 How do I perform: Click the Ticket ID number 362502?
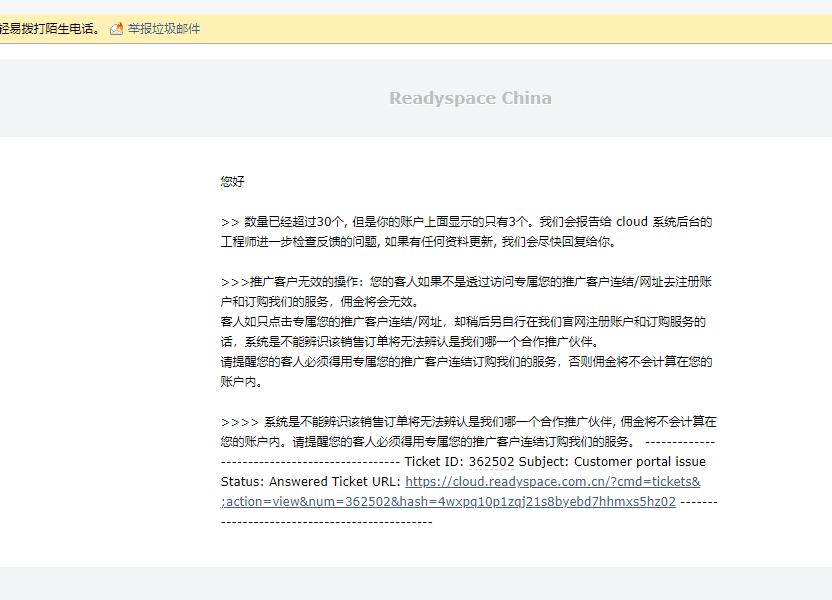[491, 462]
